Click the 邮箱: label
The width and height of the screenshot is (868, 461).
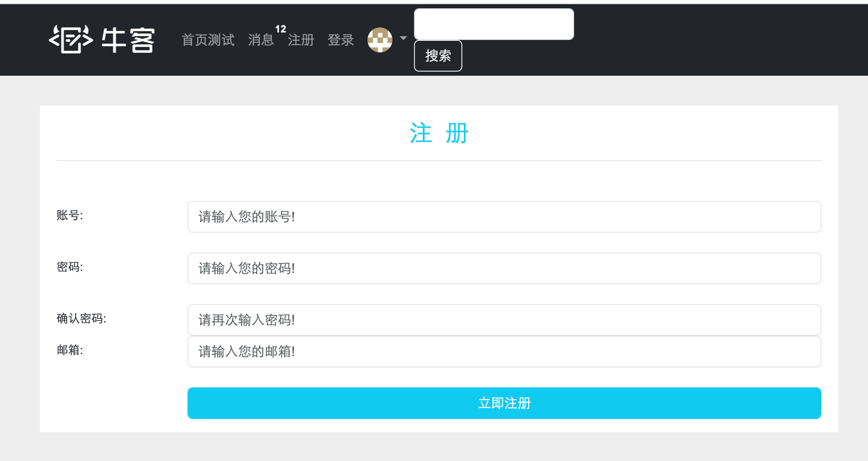70,350
